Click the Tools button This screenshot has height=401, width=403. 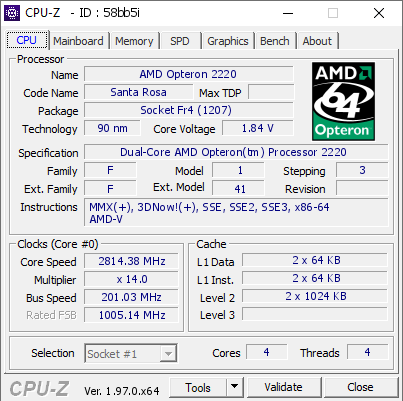(198, 388)
